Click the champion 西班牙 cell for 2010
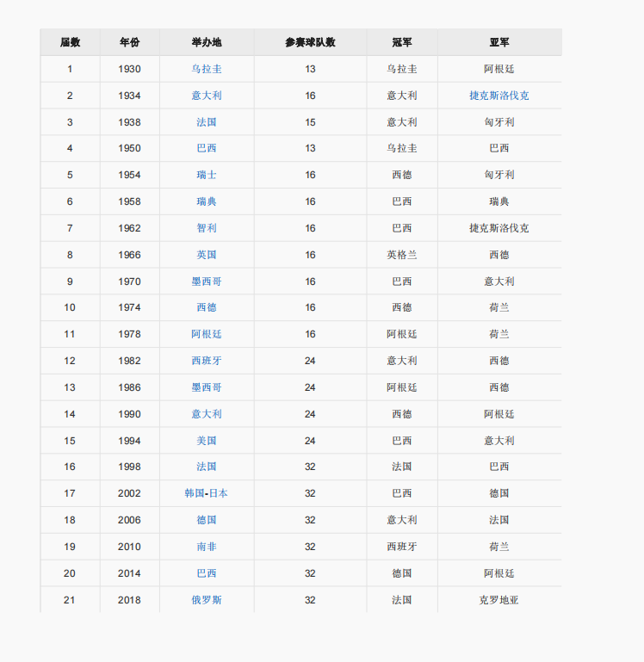The width and height of the screenshot is (644, 662). pyautogui.click(x=402, y=547)
